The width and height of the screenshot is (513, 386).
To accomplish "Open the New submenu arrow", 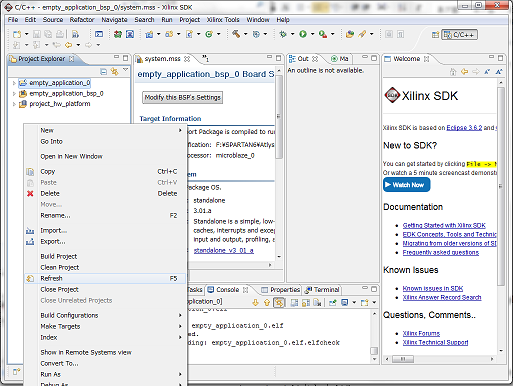I will point(180,130).
